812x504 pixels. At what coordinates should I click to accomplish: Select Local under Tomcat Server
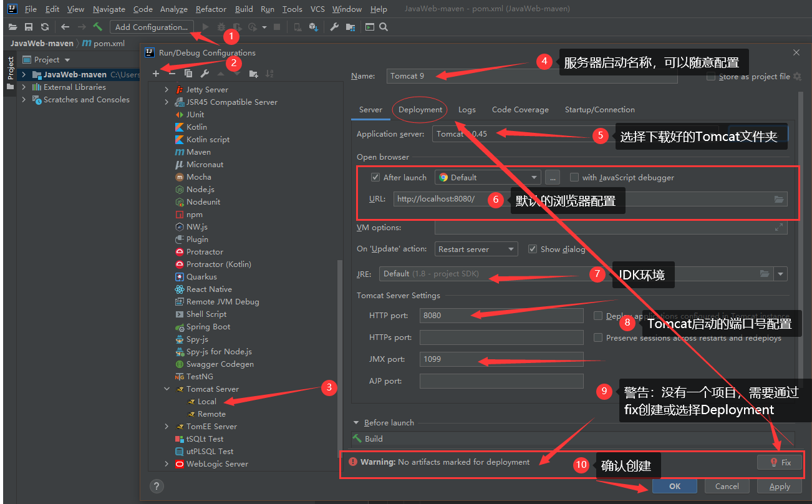[x=206, y=402]
